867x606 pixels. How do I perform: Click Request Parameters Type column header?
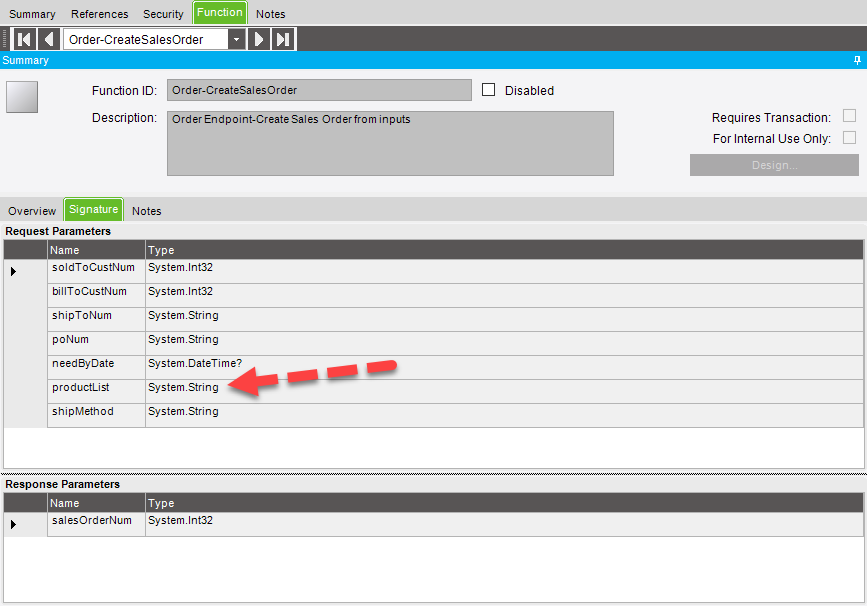(504, 250)
